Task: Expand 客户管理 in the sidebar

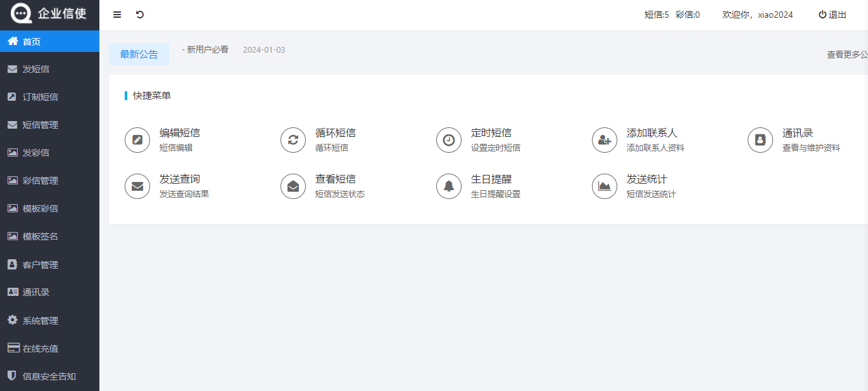Action: pyautogui.click(x=41, y=265)
